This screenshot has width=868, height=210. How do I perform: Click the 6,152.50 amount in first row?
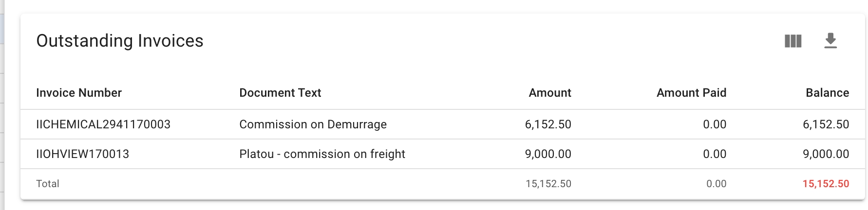pyautogui.click(x=548, y=124)
